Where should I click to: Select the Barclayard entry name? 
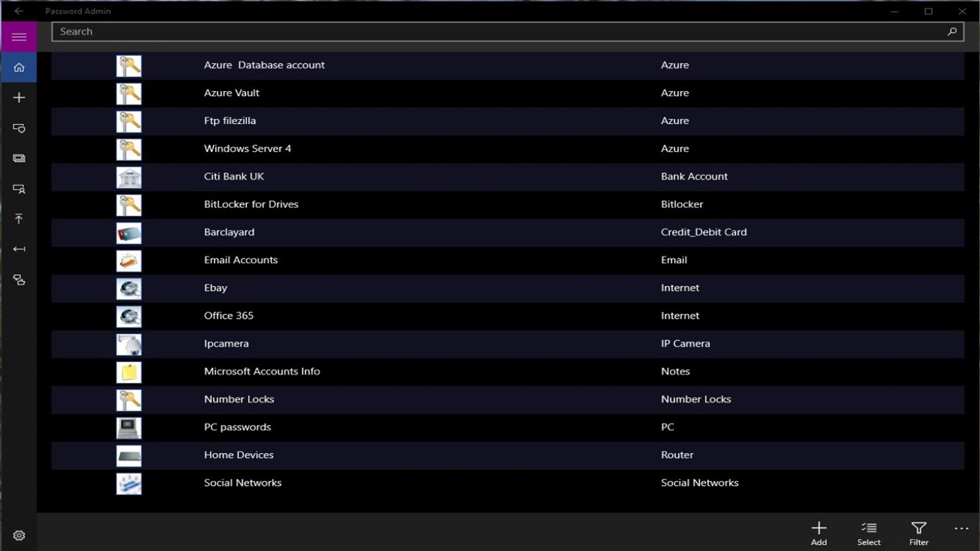coord(229,232)
